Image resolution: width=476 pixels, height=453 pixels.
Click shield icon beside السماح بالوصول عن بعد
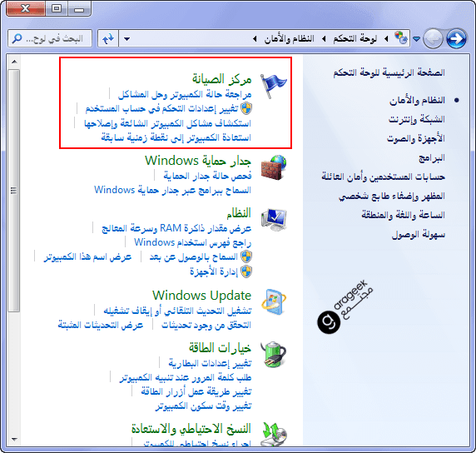(246, 256)
